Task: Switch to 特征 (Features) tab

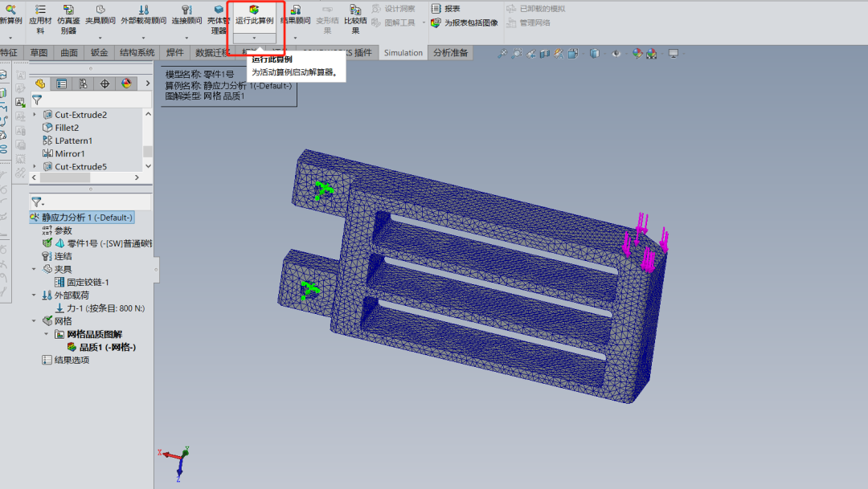Action: [x=9, y=52]
